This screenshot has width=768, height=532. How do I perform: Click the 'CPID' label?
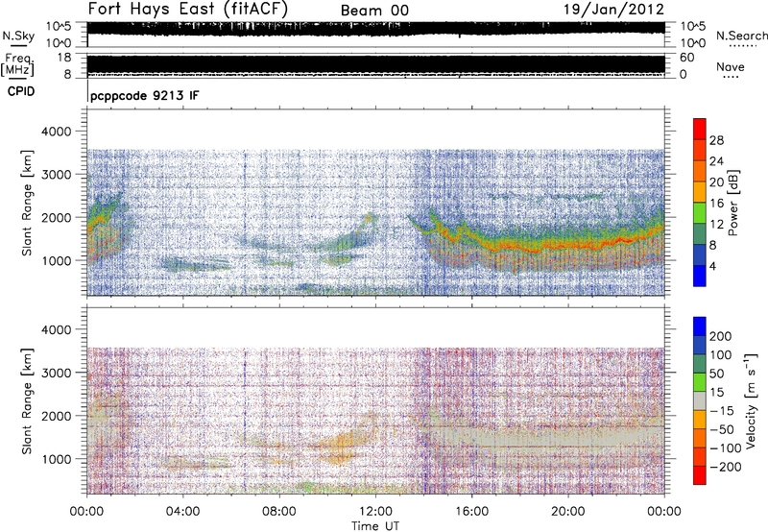coord(21,91)
